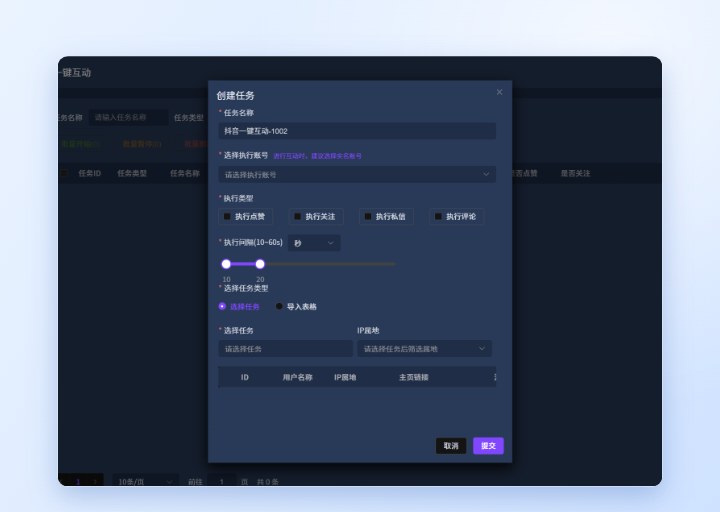Click the 是否关注 header in background table
The image size is (720, 512).
[575, 173]
